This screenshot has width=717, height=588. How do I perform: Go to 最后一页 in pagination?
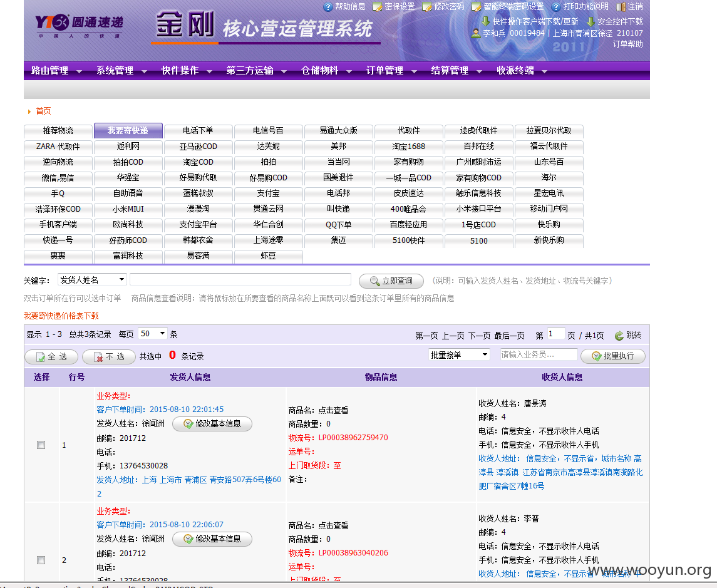pyautogui.click(x=509, y=336)
